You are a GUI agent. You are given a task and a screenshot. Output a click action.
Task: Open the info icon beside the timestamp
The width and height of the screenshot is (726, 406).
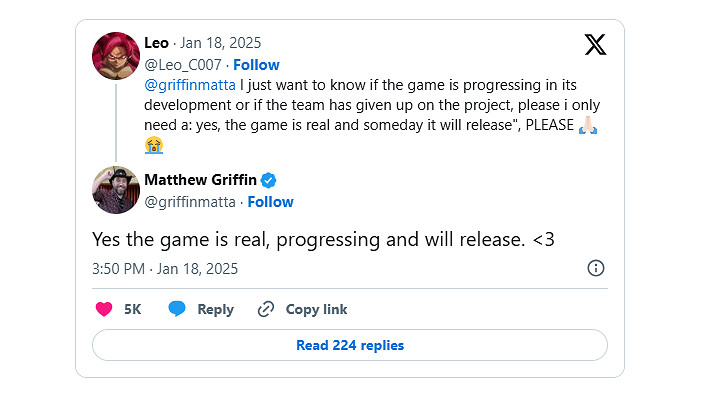[x=595, y=268]
